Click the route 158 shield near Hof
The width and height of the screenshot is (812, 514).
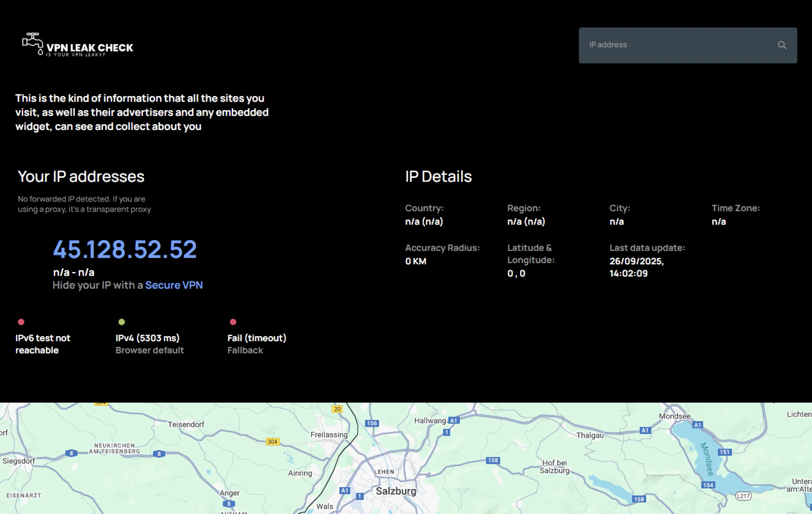(493, 461)
